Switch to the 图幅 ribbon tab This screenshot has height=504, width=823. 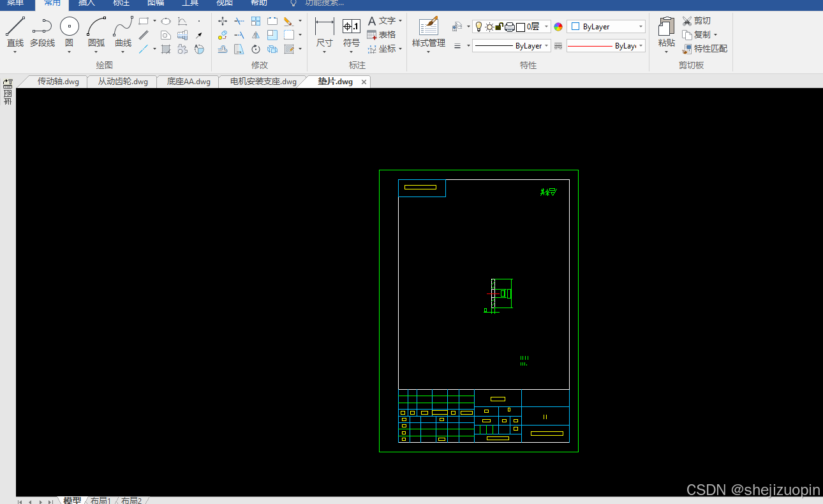pos(155,3)
